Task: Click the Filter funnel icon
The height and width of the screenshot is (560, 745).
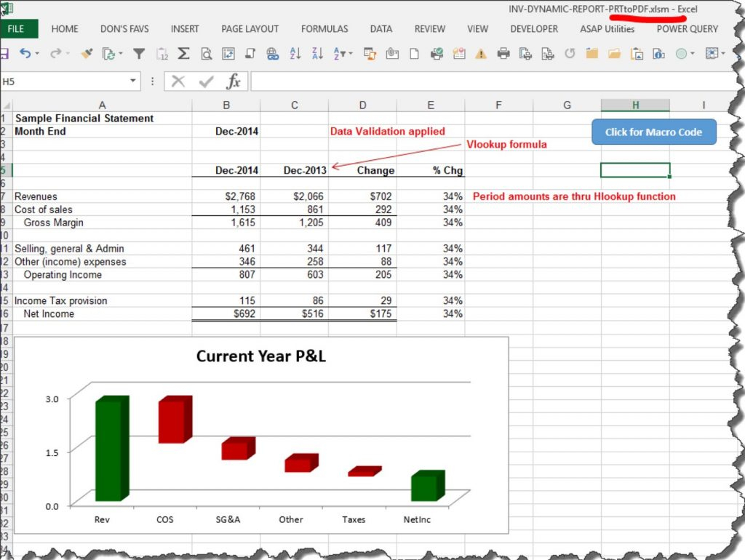Action: pyautogui.click(x=139, y=53)
